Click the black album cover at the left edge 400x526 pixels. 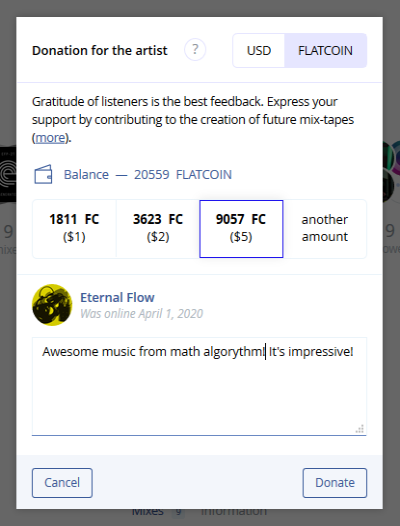tap(8, 174)
